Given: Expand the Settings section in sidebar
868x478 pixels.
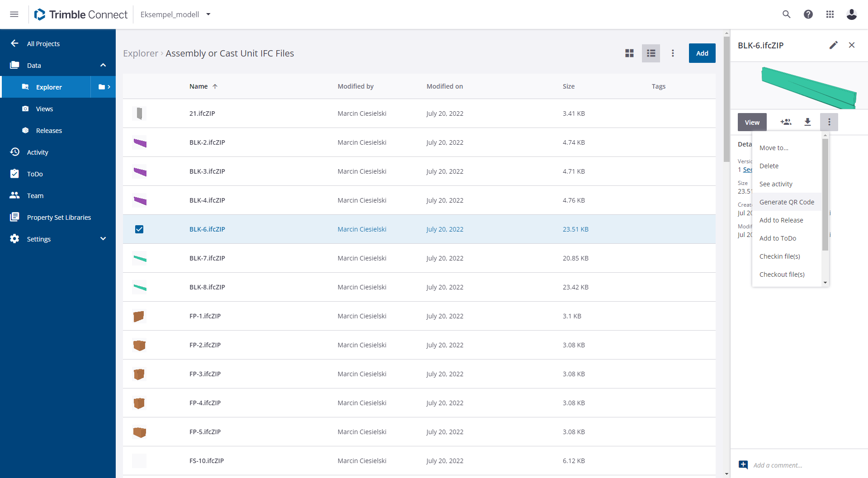Looking at the screenshot, I should point(103,239).
